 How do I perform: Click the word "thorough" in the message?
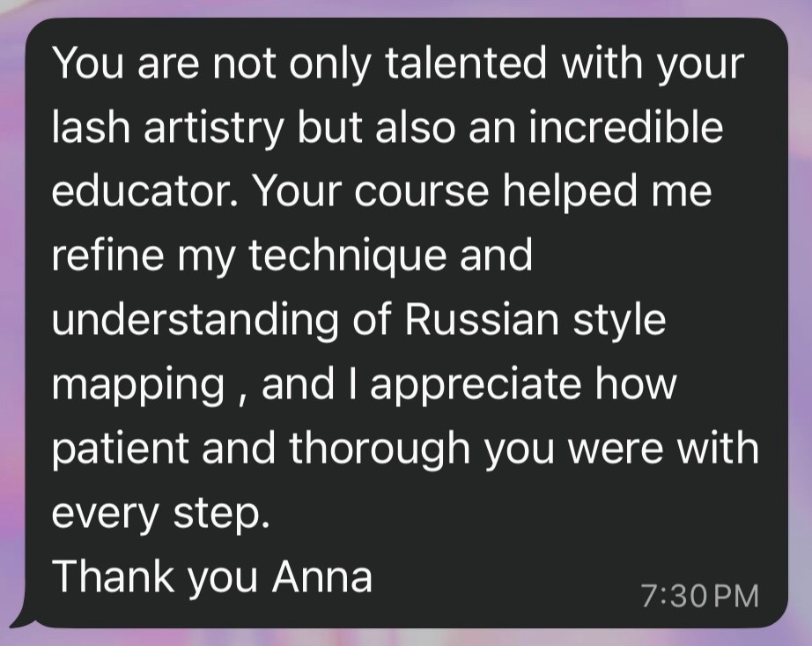pyautogui.click(x=380, y=449)
